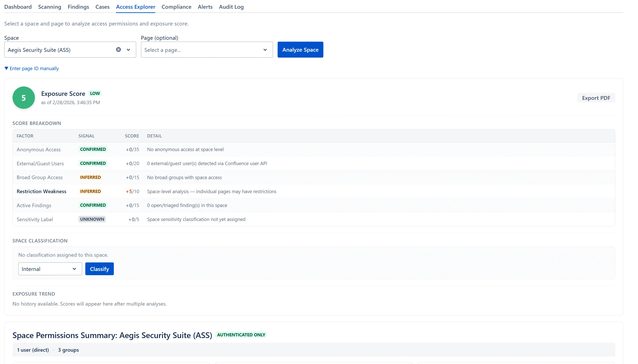Image resolution: width=638 pixels, height=364 pixels.
Task: Go to the Dashboard tab
Action: point(18,7)
